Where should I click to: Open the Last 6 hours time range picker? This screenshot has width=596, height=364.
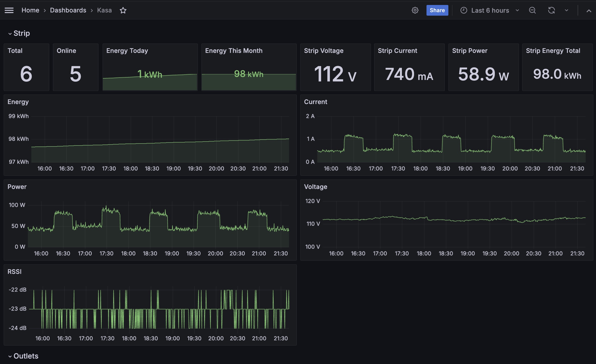pos(490,10)
